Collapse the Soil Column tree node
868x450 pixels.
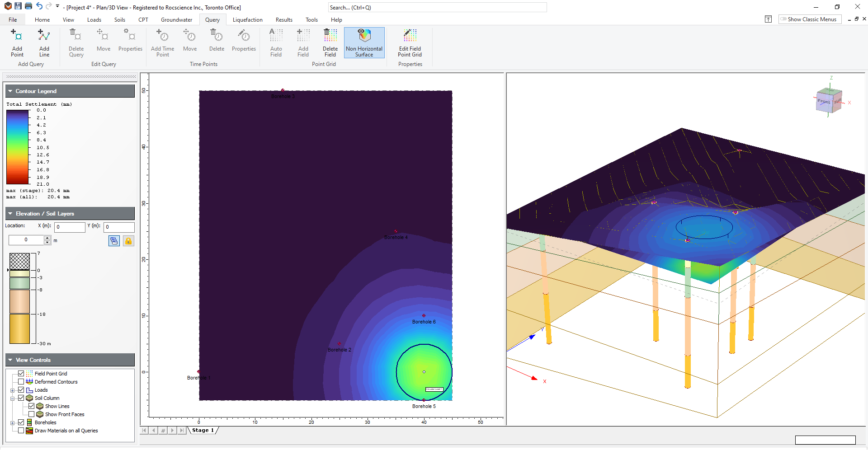point(12,398)
